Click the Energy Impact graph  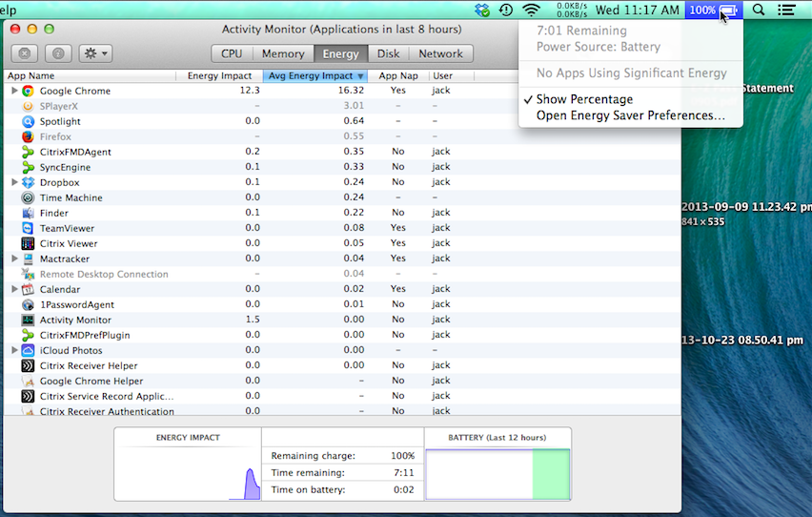188,474
